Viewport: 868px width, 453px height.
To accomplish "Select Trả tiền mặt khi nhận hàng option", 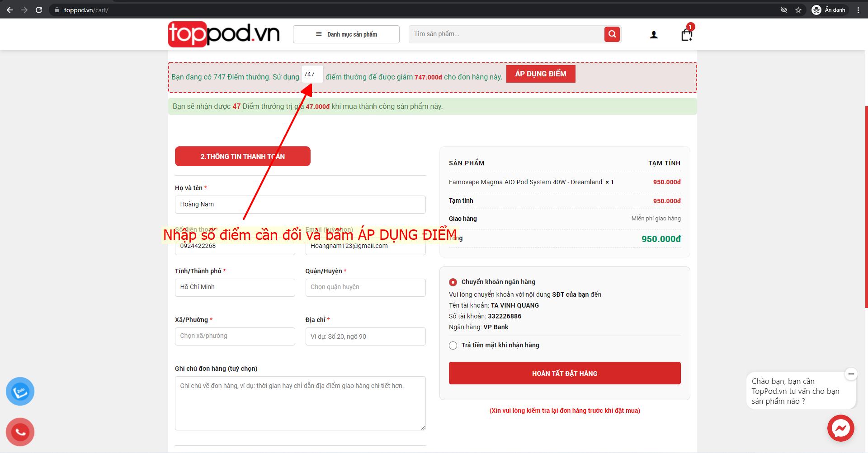I will point(453,346).
